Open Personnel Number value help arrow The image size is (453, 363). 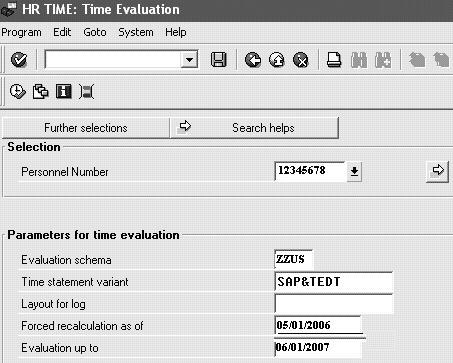pos(354,171)
